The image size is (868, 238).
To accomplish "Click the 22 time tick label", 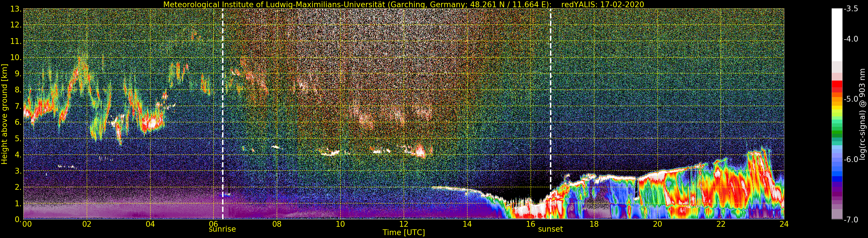I will 721,224.
